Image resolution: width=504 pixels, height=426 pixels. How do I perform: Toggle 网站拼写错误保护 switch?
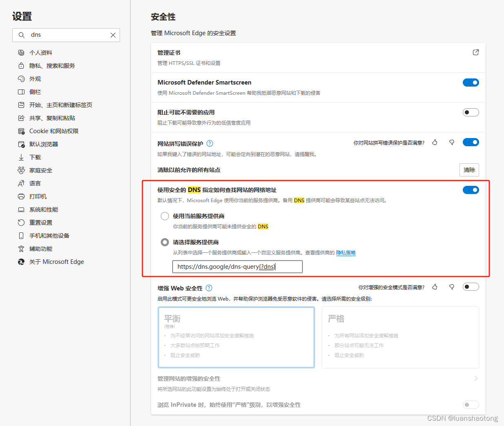471,142
